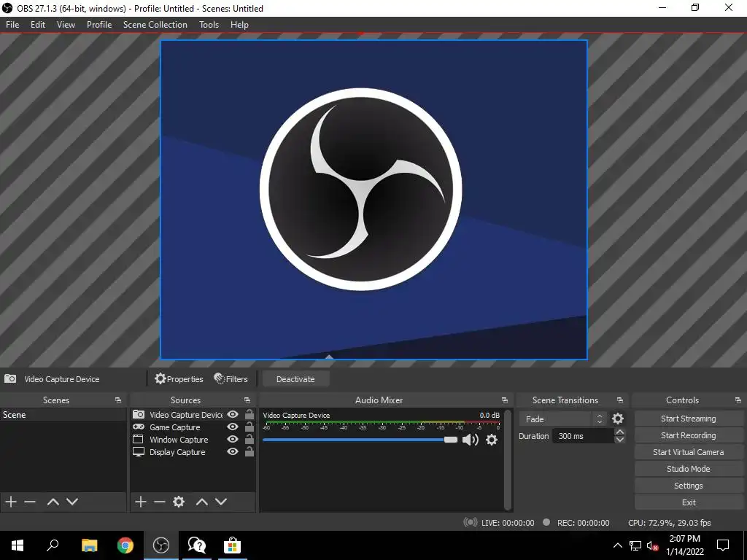Toggle visibility of Video Capture Device source
747x560 pixels.
tap(233, 414)
